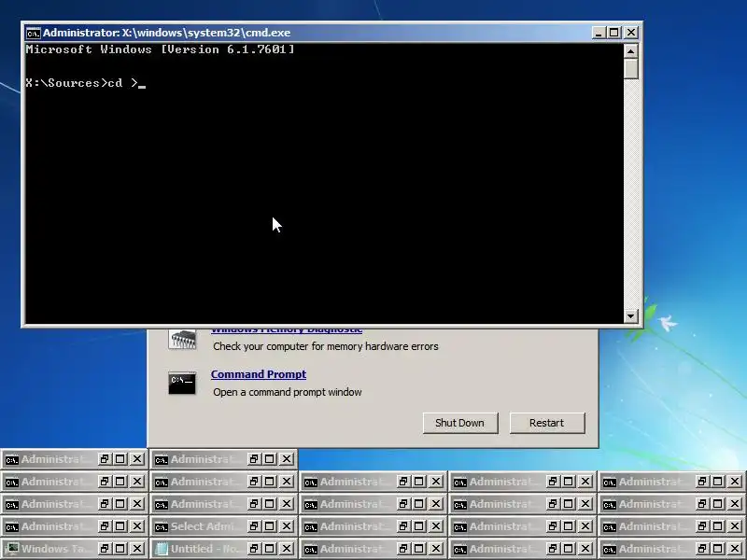This screenshot has width=747, height=560.
Task: Click the Command Prompt black console icon
Action: (182, 383)
